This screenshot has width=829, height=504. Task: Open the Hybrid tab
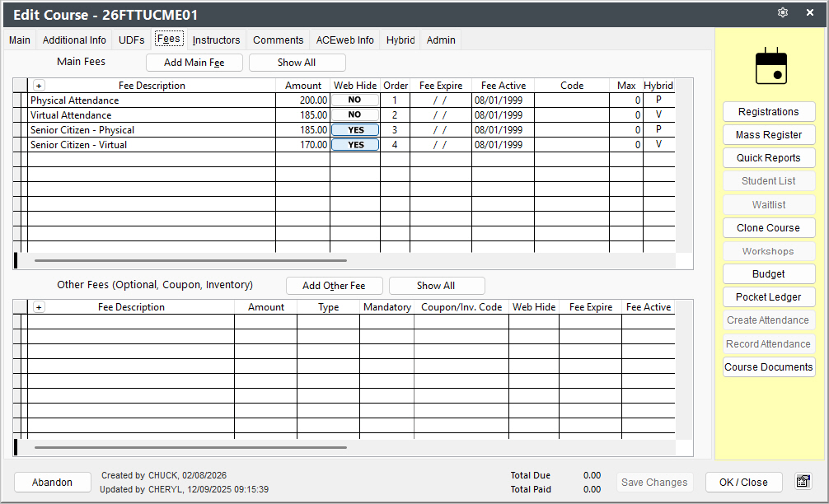(x=400, y=40)
